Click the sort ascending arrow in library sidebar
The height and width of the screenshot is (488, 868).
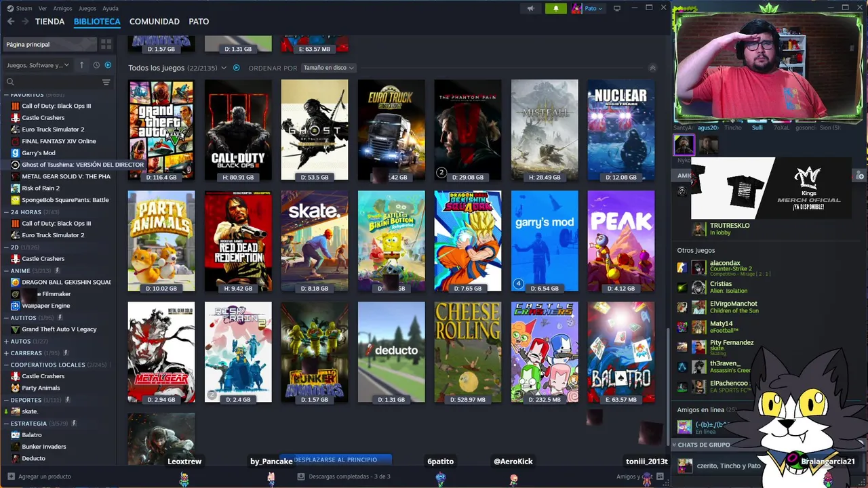pyautogui.click(x=81, y=65)
